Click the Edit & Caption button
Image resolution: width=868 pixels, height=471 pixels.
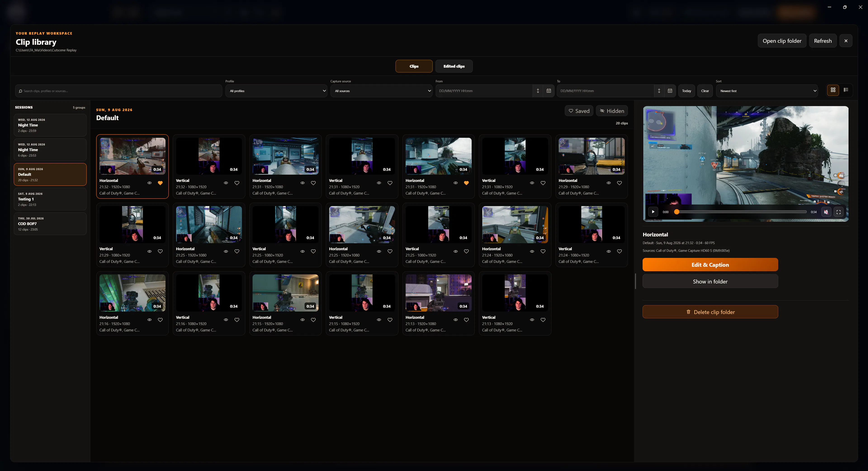(x=710, y=265)
